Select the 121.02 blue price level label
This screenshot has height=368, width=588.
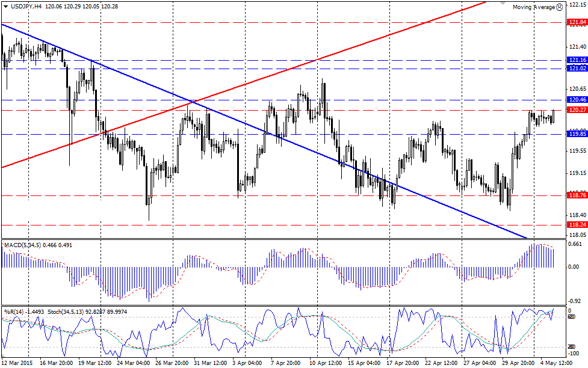point(578,68)
